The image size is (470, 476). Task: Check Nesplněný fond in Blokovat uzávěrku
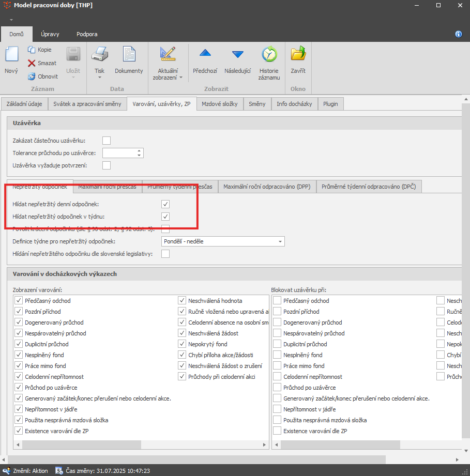tap(277, 355)
